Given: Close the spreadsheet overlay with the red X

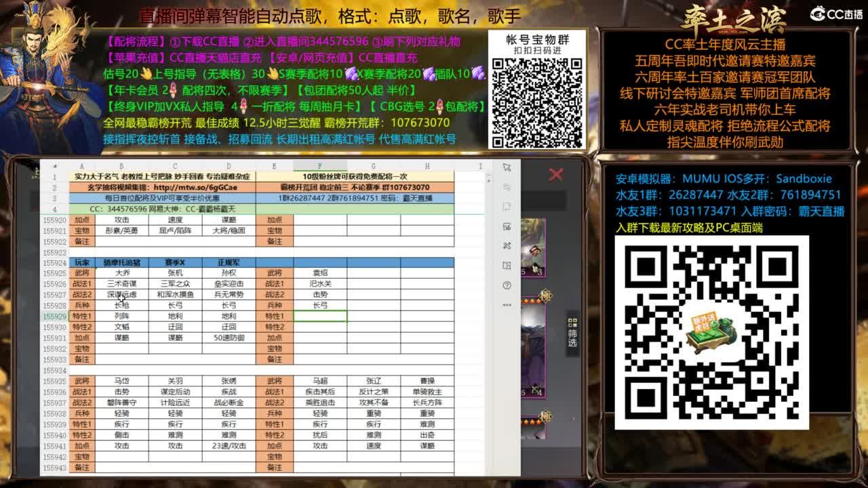Looking at the screenshot, I should pyautogui.click(x=555, y=174).
